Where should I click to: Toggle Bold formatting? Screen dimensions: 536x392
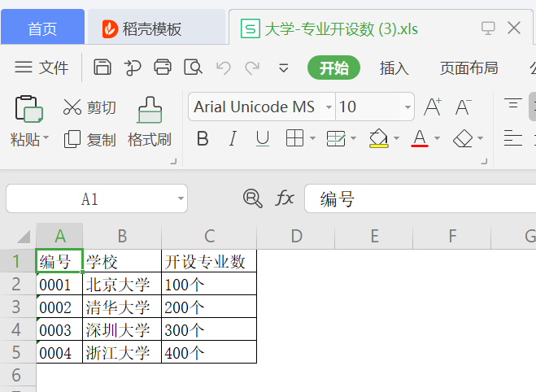click(203, 139)
